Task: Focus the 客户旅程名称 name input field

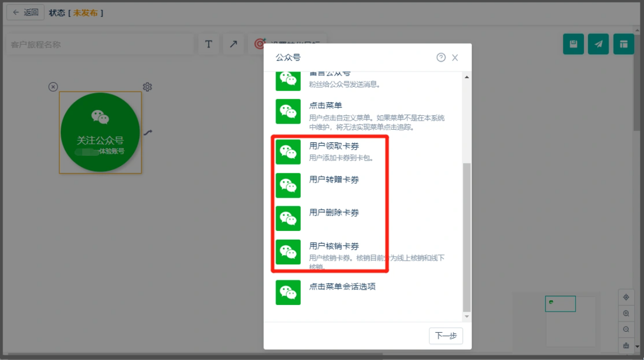Action: (x=100, y=45)
